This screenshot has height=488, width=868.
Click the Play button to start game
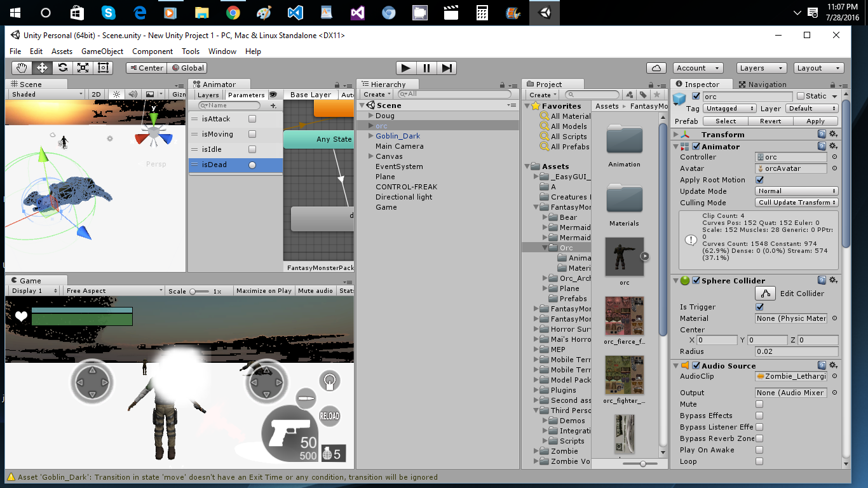pyautogui.click(x=406, y=68)
